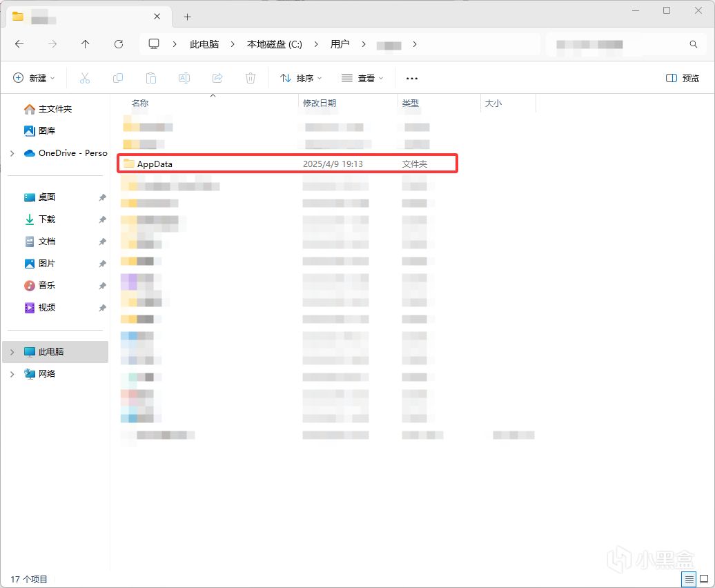Expand chevron after 用户 in address bar
The image size is (715, 588).
[x=364, y=44]
